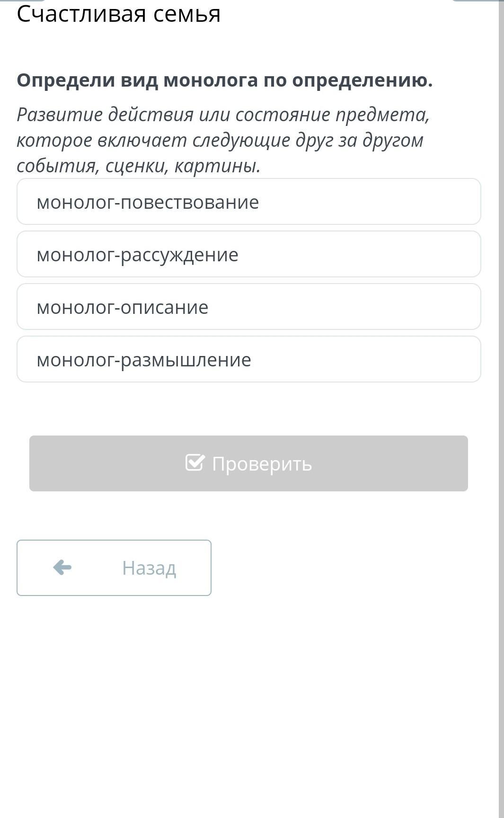
Task: Click the checkmark icon on Проверить
Action: [195, 462]
